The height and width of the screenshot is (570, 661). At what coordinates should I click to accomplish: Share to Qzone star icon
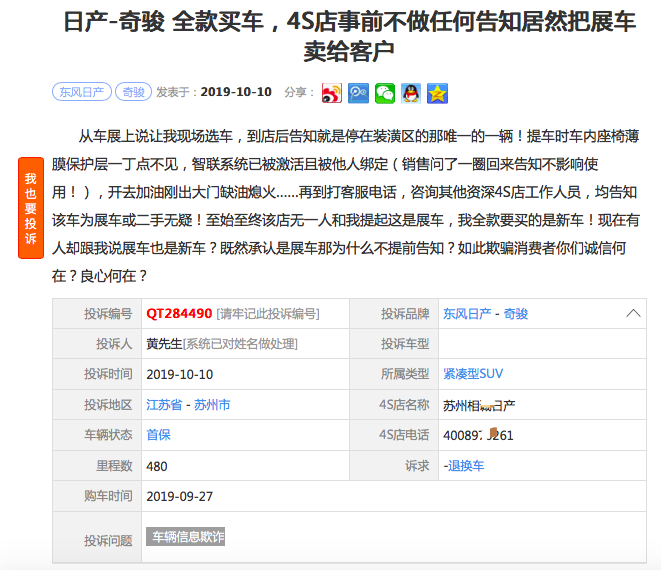point(437,93)
